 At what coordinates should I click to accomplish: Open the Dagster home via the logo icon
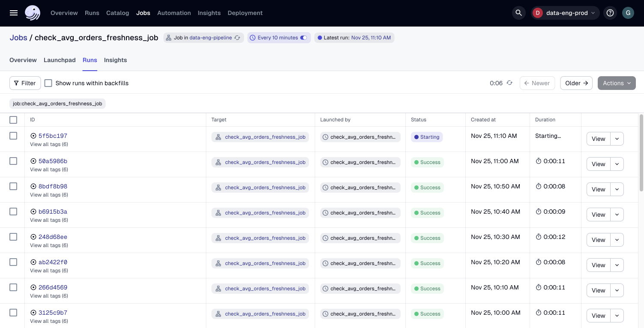coord(33,13)
